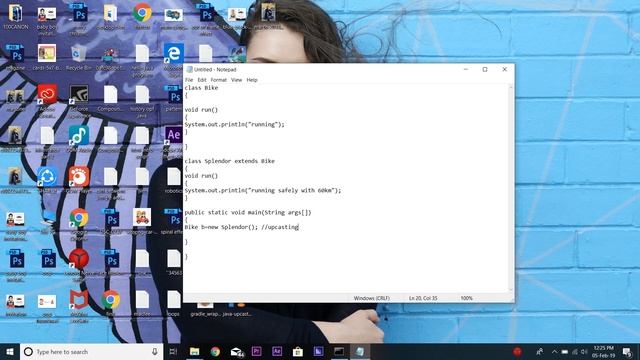Click the 'class Splendor extends Bike' line
Image resolution: width=640 pixels, height=360 pixels.
229,161
